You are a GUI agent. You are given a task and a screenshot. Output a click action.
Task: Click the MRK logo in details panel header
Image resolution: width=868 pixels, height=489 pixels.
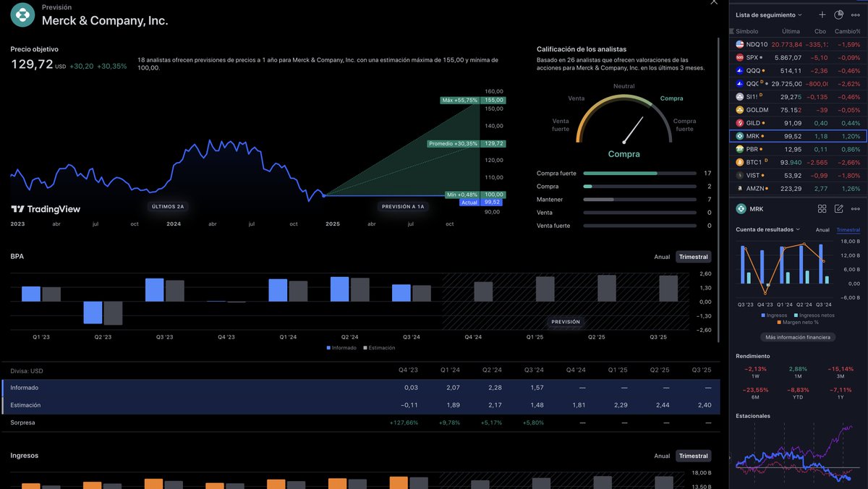(741, 208)
